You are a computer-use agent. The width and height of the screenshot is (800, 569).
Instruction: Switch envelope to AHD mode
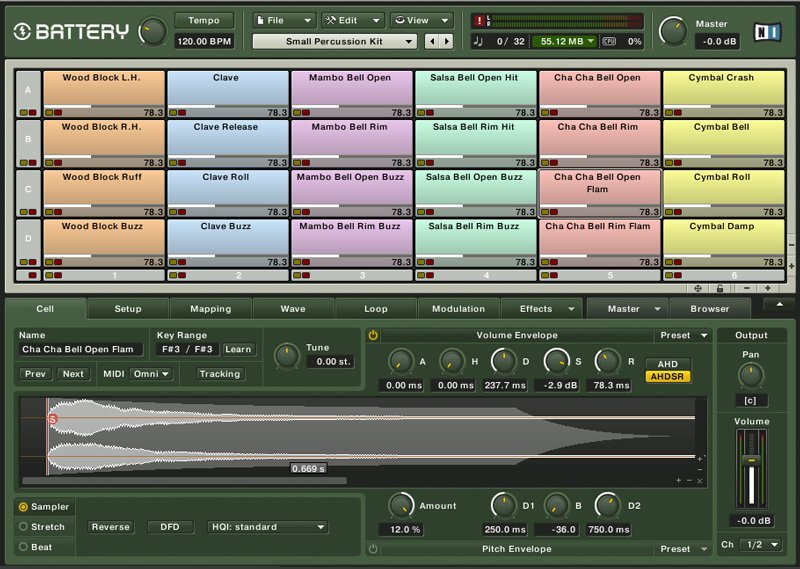click(667, 364)
